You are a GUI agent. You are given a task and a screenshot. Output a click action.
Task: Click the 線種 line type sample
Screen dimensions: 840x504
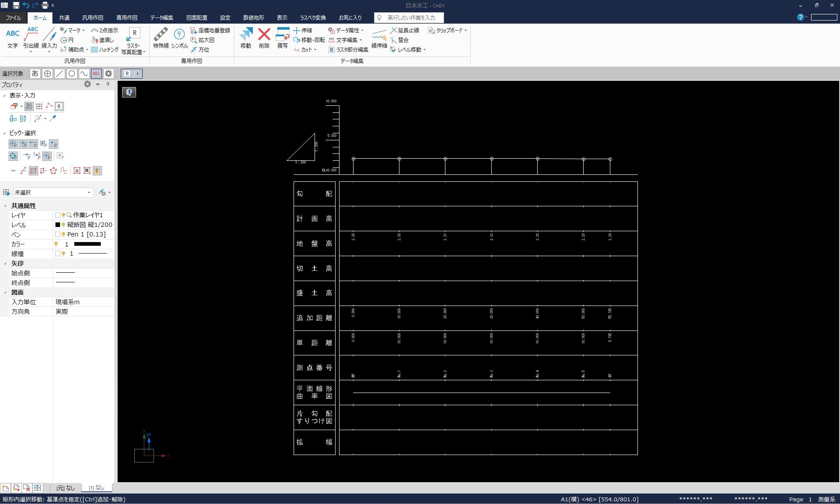[92, 254]
